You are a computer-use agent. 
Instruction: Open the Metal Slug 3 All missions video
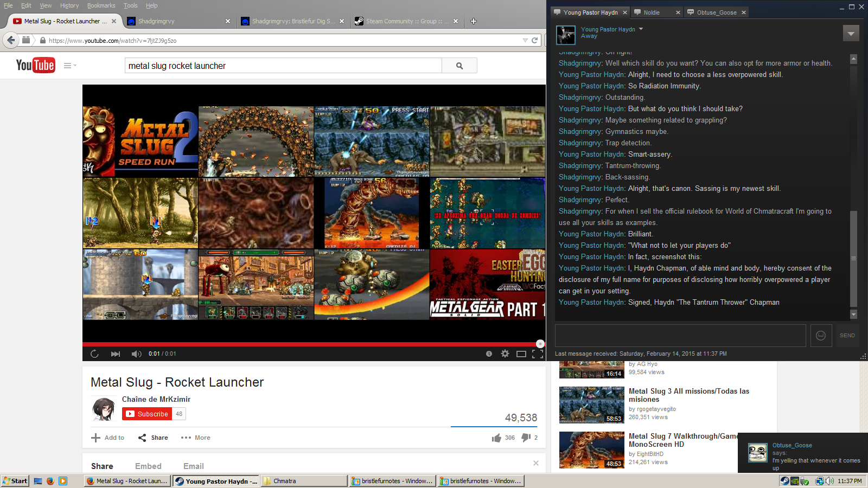point(689,395)
